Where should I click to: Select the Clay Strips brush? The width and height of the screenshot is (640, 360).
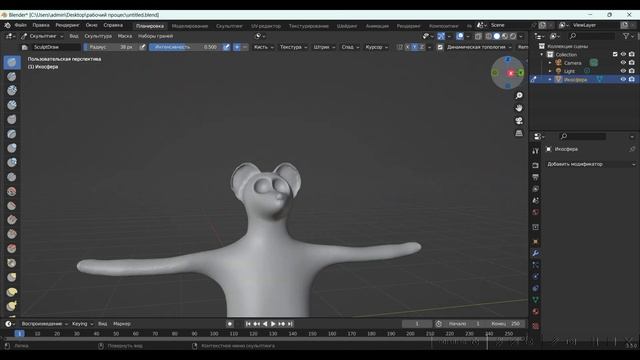(x=12, y=105)
